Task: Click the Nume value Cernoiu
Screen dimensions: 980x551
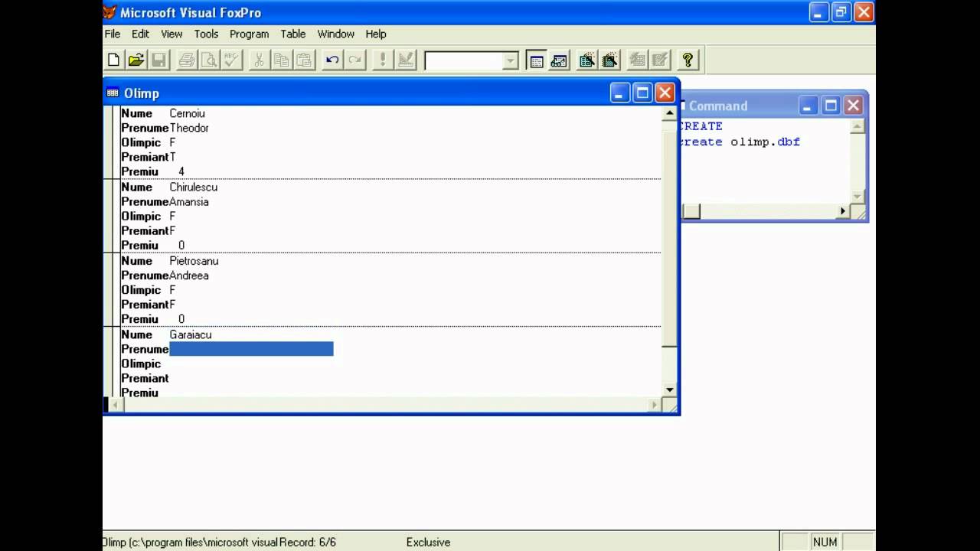Action: click(187, 113)
